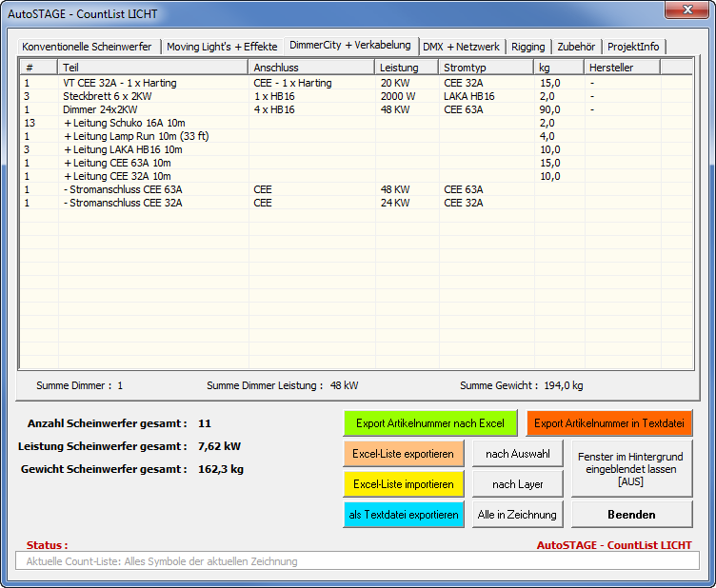Select the DMX + Netzwerk tab

pos(461,47)
